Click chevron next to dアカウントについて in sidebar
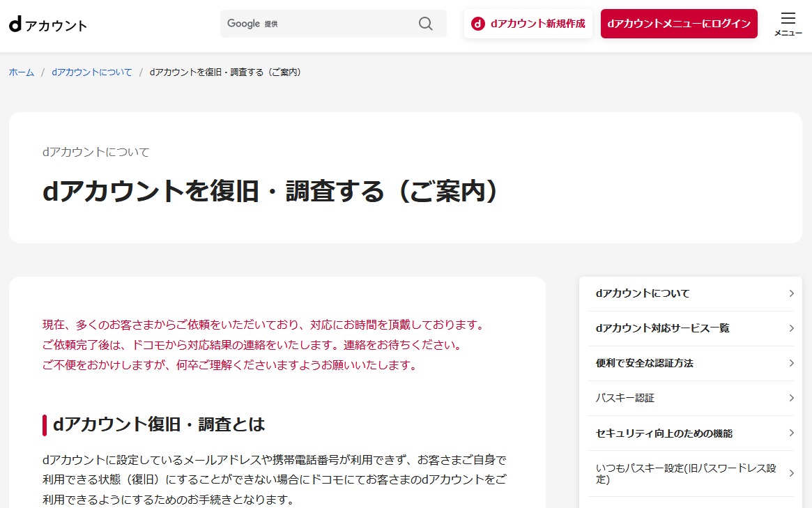 tap(791, 293)
